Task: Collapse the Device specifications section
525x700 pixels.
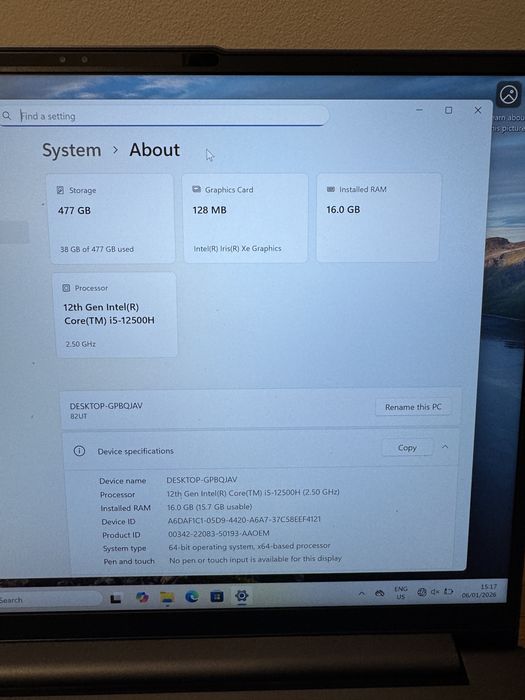Action: pos(445,446)
